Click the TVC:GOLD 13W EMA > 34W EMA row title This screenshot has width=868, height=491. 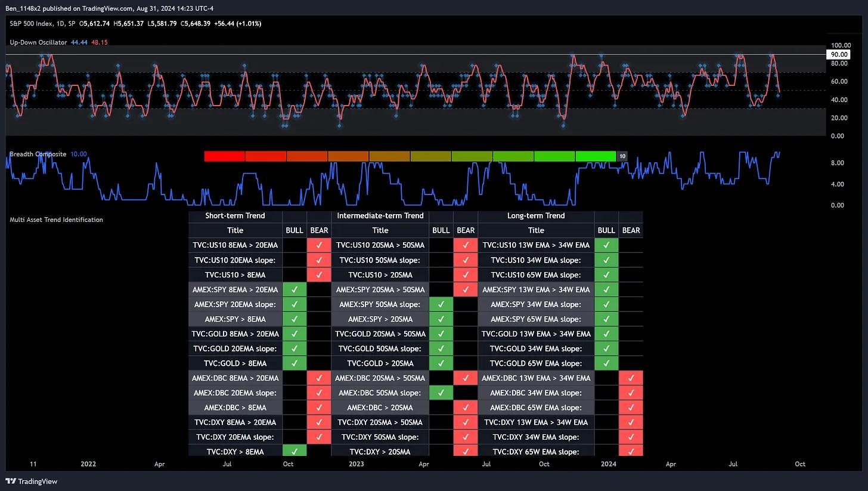coord(535,333)
